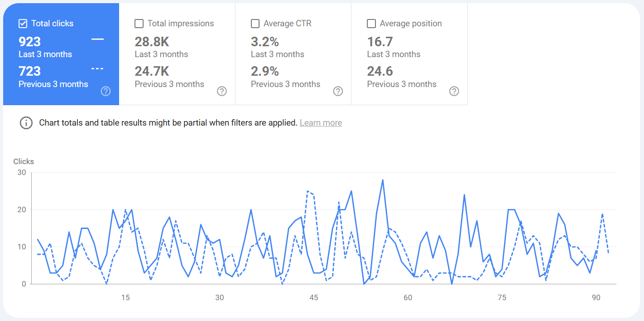
Task: Uncheck the Total clicks checkbox
Action: [23, 24]
